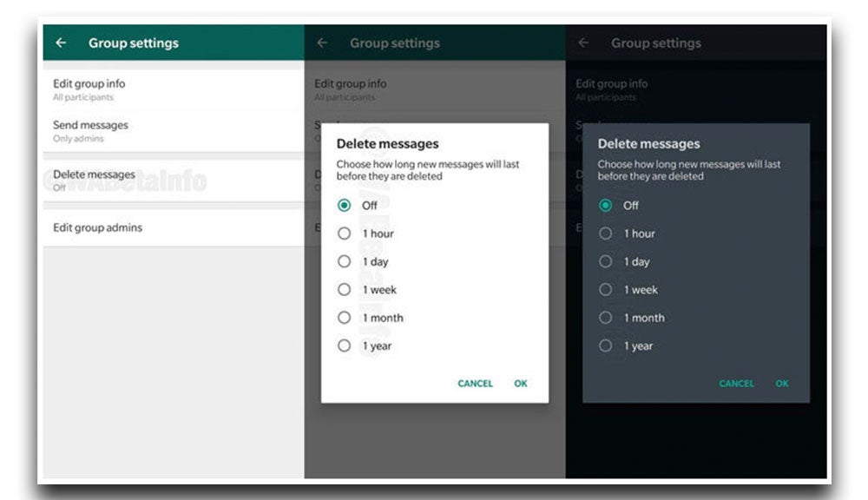868x500 pixels.
Task: Tap back arrow in the green Group settings header
Action: click(61, 43)
